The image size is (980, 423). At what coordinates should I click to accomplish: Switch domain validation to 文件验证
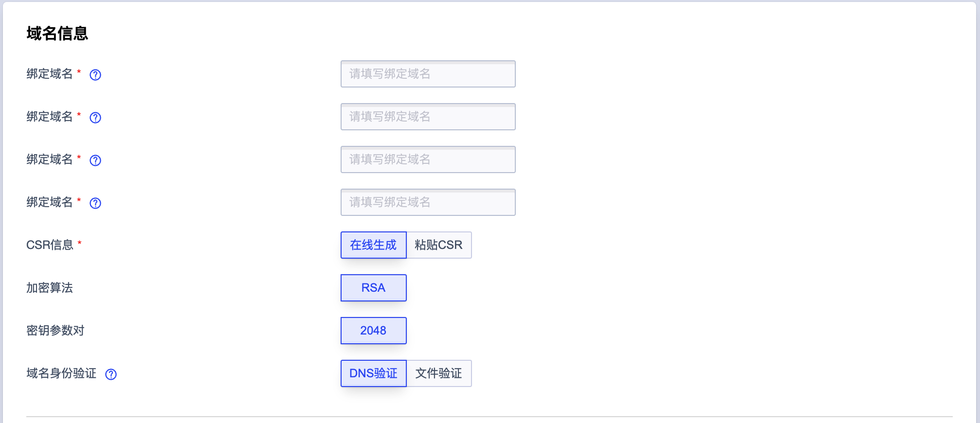[x=439, y=373]
